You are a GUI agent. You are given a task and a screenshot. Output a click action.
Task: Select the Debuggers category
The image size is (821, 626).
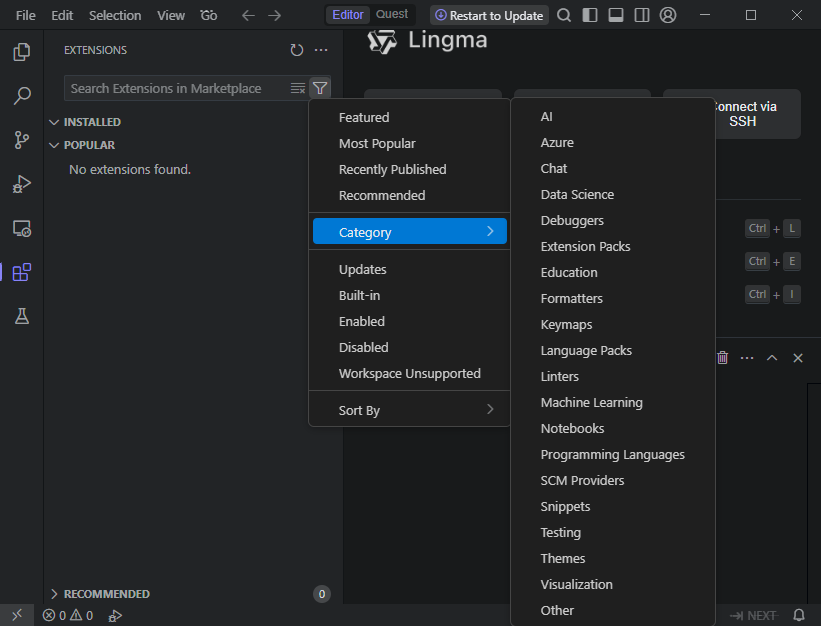pyautogui.click(x=613, y=220)
